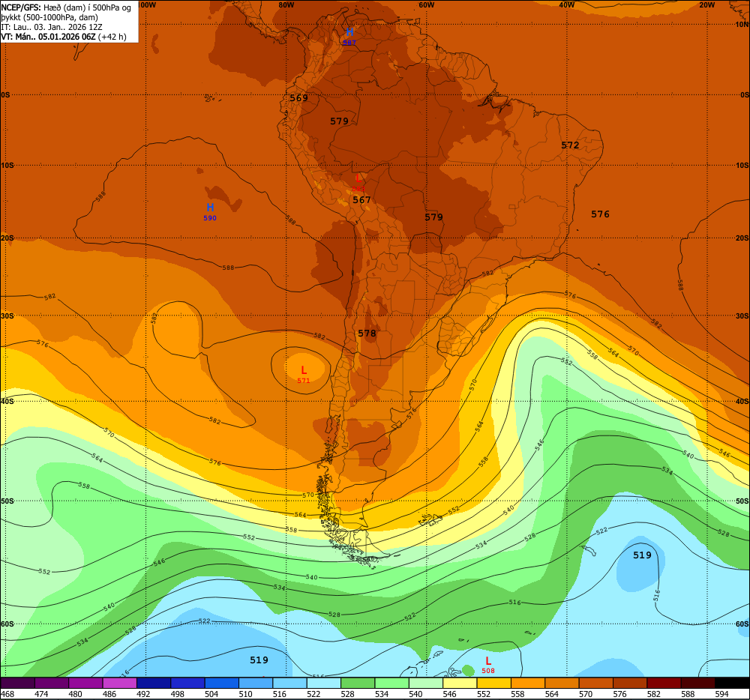Select the orange legend swatch between 558 and 564

pyautogui.click(x=527, y=683)
